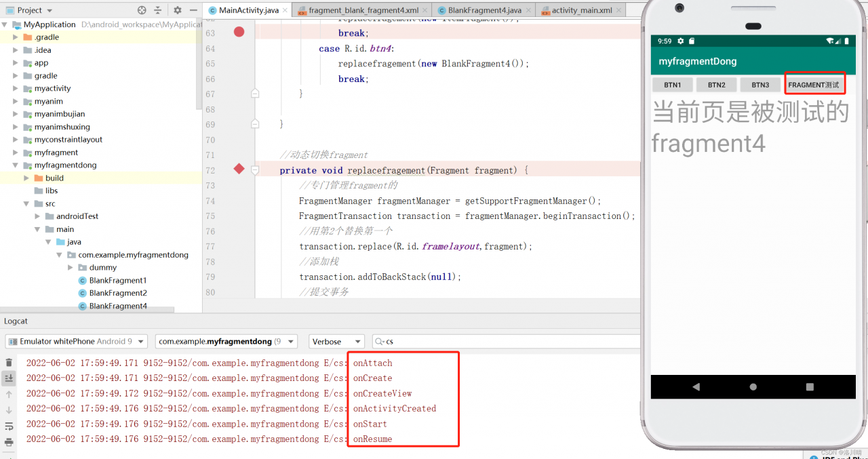The width and height of the screenshot is (868, 459).
Task: Tap BTN2 in the emulator
Action: 716,85
